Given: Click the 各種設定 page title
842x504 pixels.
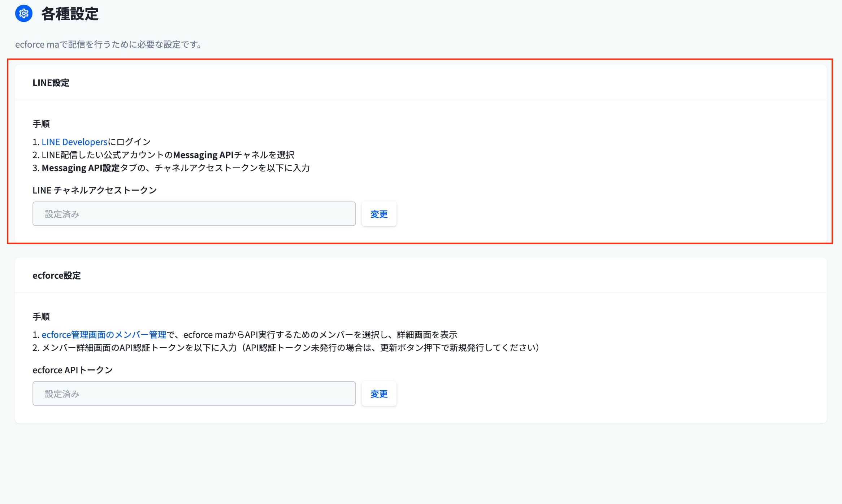Looking at the screenshot, I should tap(70, 14).
